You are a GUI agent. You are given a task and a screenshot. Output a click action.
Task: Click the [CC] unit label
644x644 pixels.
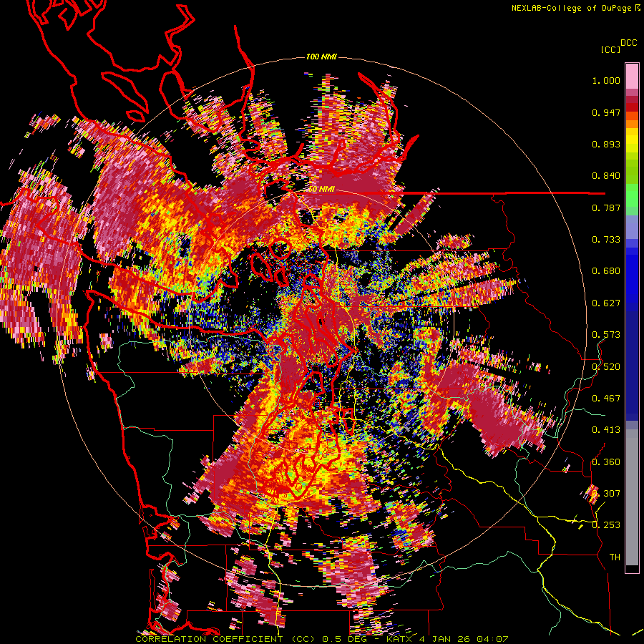[x=611, y=49]
